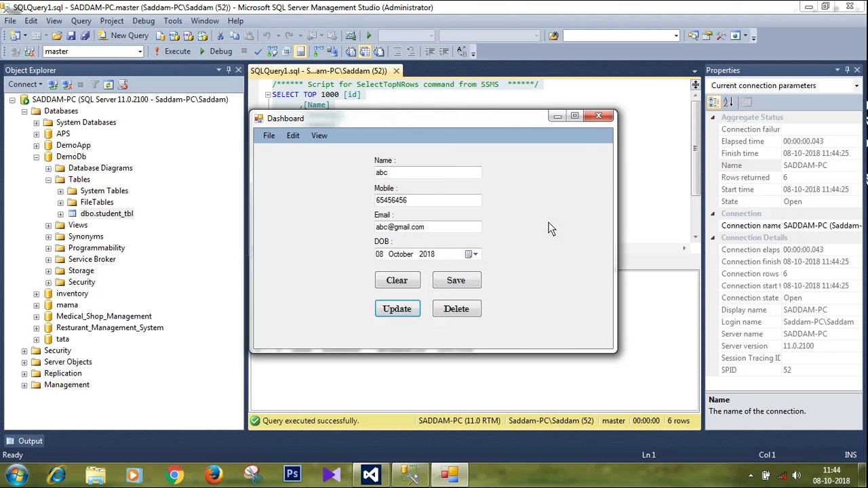Pin the Object Explorer panel
The height and width of the screenshot is (488, 868).
(x=229, y=70)
